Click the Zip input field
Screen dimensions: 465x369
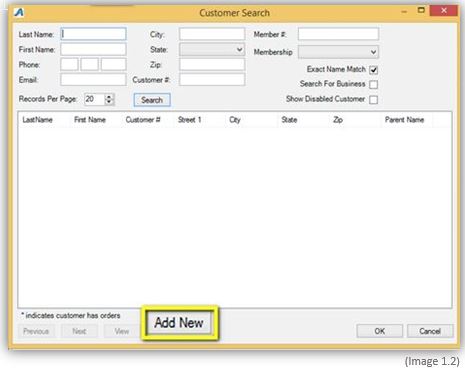tap(212, 64)
